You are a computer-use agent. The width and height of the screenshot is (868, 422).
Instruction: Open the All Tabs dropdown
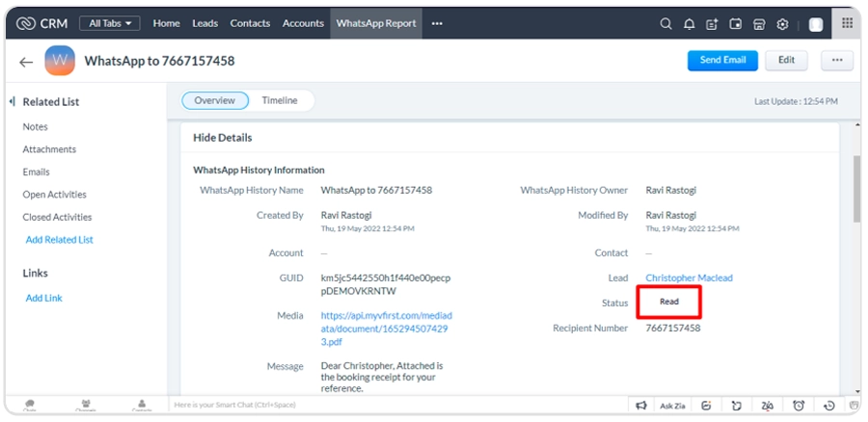click(109, 23)
